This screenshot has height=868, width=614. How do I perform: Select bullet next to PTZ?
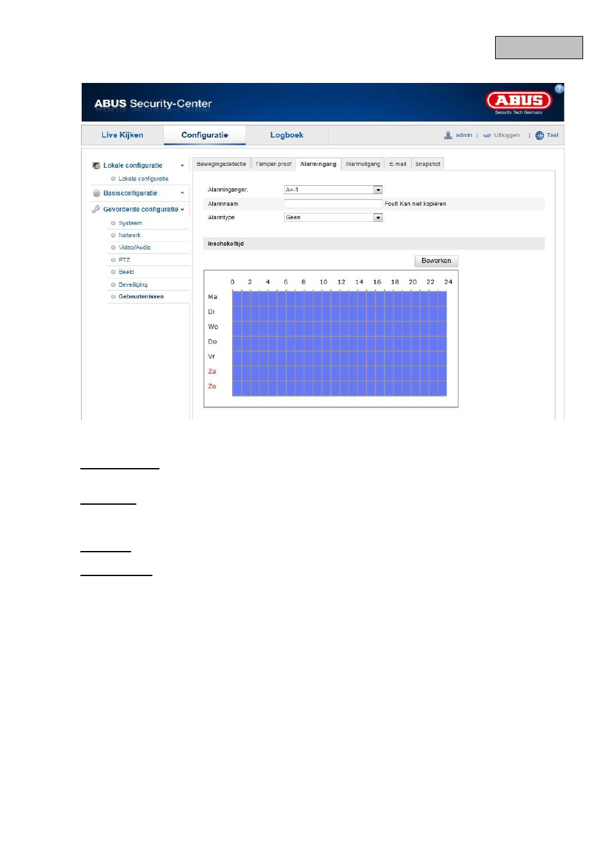tap(113, 260)
